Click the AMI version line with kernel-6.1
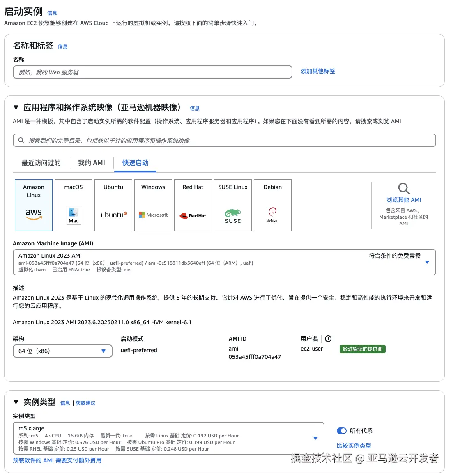This screenshot has height=476, width=451. pyautogui.click(x=102, y=322)
